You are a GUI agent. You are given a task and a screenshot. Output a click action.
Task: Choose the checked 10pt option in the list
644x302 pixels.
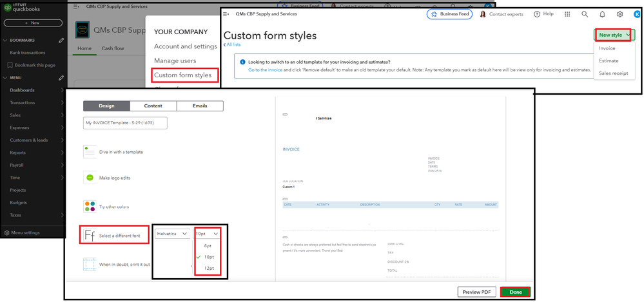208,257
